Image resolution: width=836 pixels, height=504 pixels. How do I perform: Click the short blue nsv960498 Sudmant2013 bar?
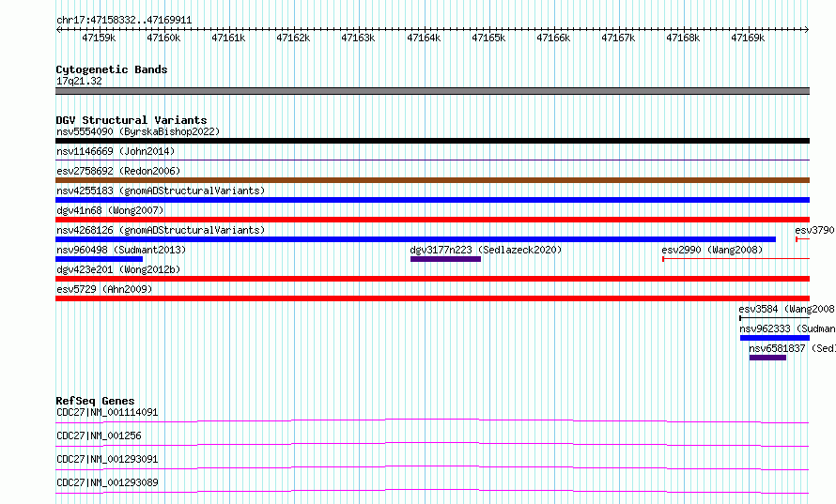pos(100,259)
